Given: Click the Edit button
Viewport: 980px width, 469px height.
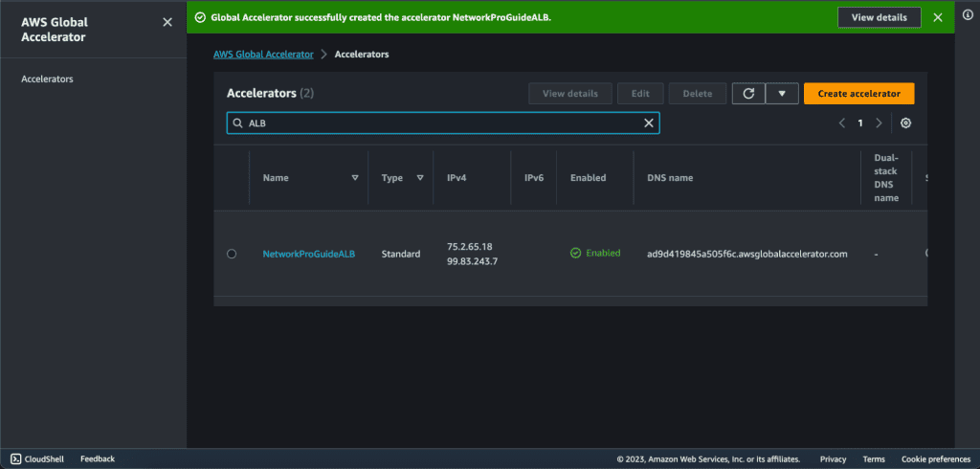Looking at the screenshot, I should coord(640,94).
